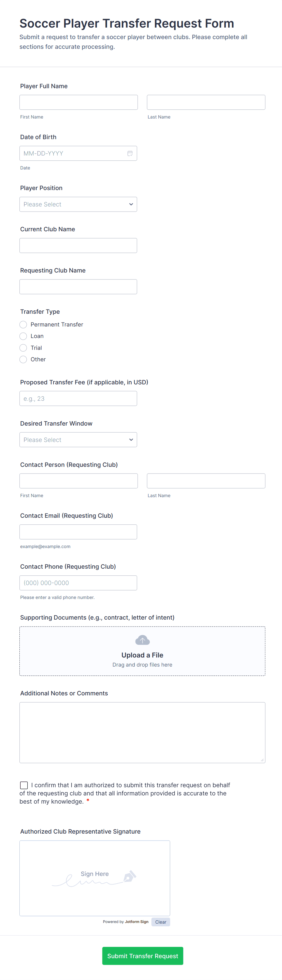Click the player's First Name field
282x980 pixels.
tap(79, 102)
